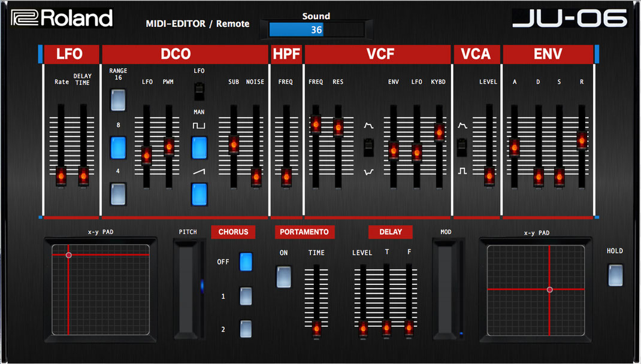Flip the DCO LFO/MAN switch
The image size is (641, 364).
[x=199, y=91]
